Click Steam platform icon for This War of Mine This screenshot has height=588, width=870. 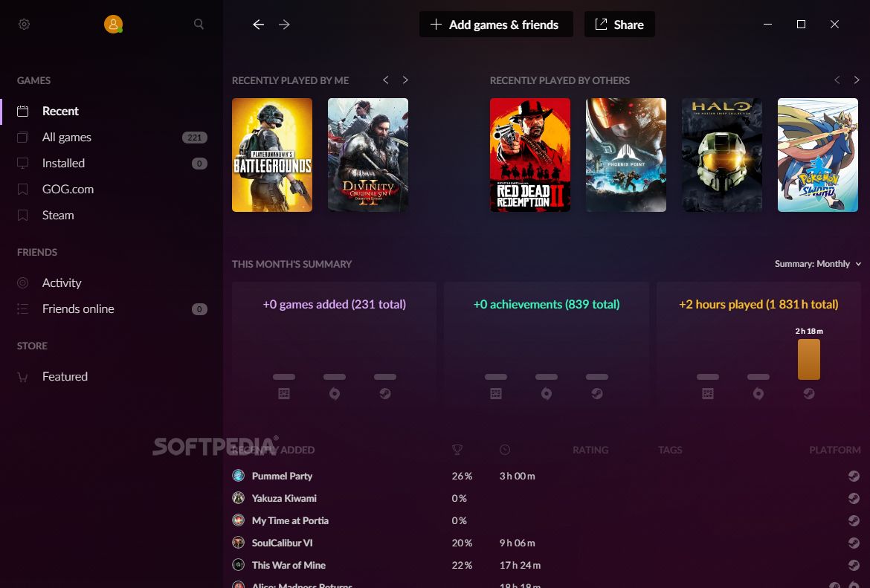point(854,565)
